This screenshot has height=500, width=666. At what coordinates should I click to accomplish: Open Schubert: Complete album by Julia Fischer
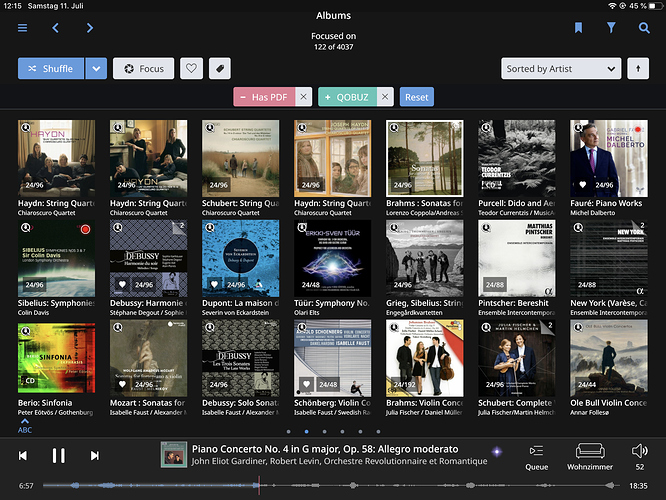(x=516, y=358)
